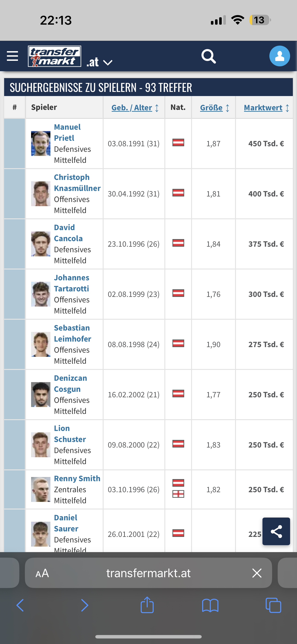Open the AA reader options menu
The image size is (297, 644).
point(42,573)
